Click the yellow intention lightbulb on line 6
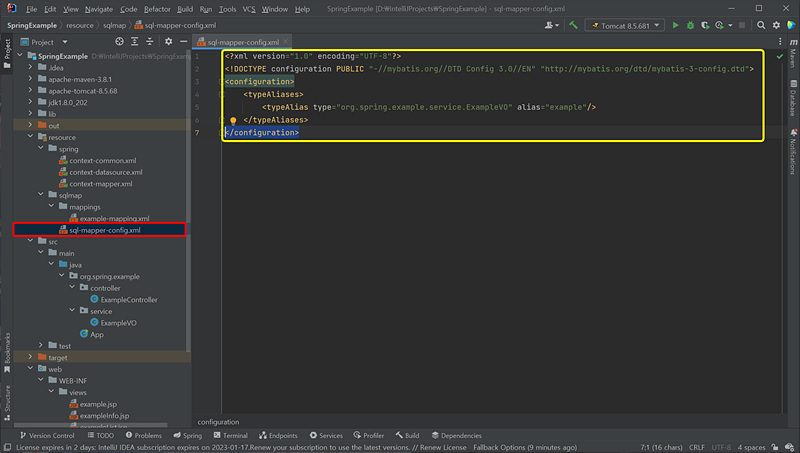 click(x=233, y=120)
